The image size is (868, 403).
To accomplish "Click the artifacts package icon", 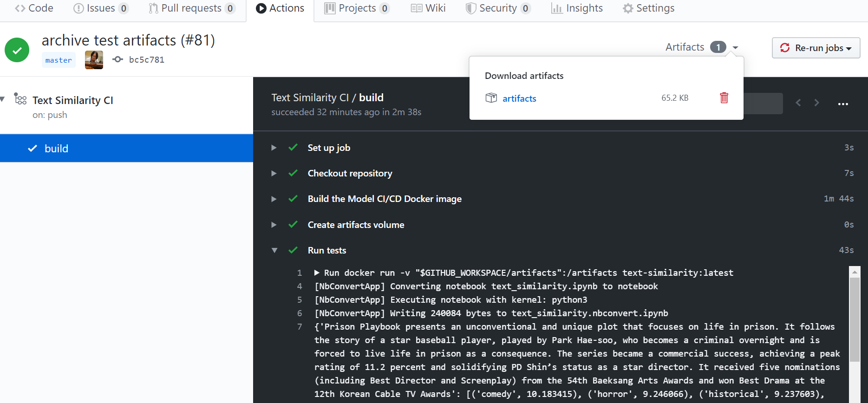I will [491, 98].
